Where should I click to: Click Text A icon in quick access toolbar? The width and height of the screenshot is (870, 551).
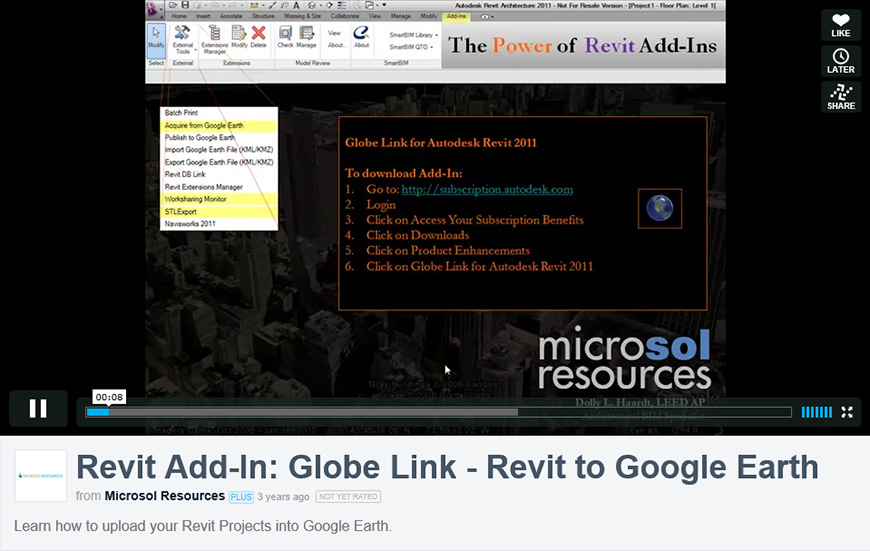pyautogui.click(x=296, y=5)
